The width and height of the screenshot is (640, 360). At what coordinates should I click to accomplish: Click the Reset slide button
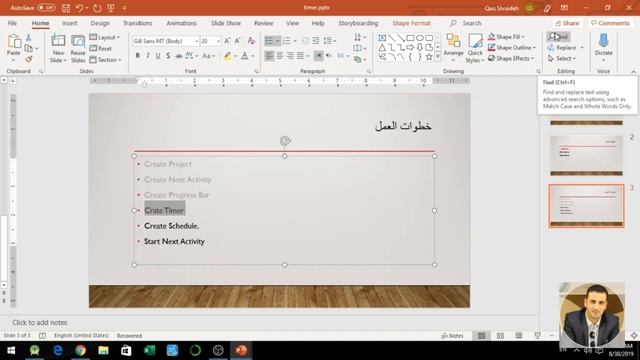[x=101, y=48]
